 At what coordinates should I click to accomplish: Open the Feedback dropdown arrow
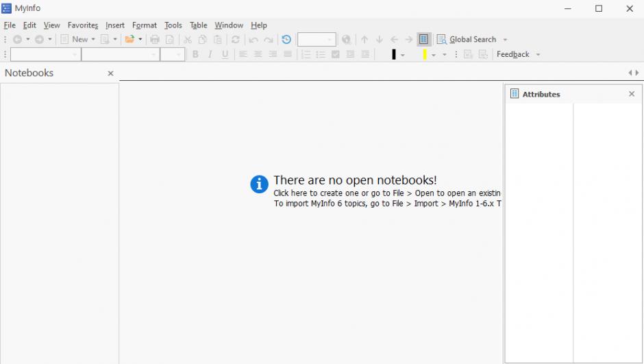click(x=538, y=55)
